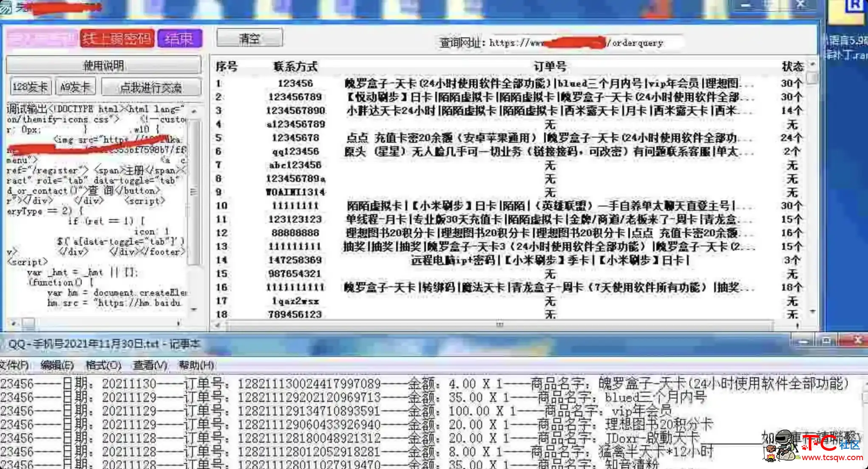
Task: Close the Notepad window
Action: pyautogui.click(x=854, y=341)
